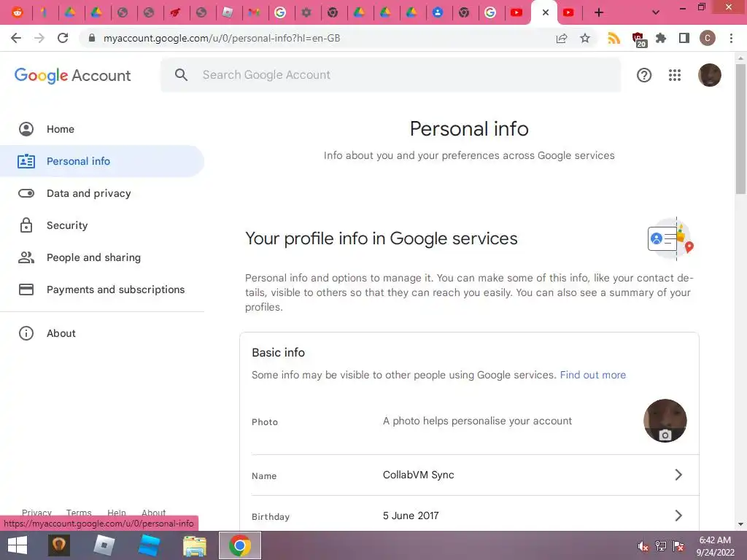Click the Photo row description text
Screen dimensions: 747x560
[x=477, y=421]
